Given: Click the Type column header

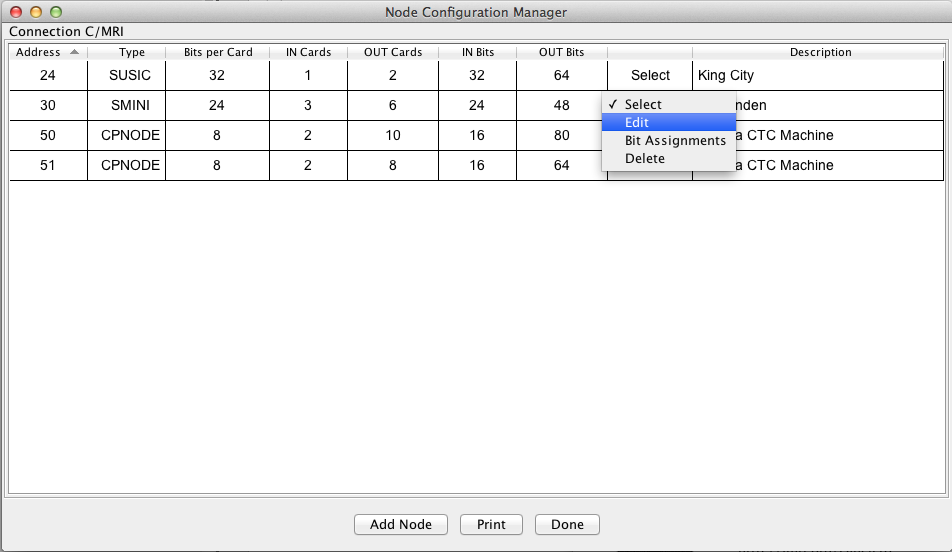Looking at the screenshot, I should coord(131,52).
